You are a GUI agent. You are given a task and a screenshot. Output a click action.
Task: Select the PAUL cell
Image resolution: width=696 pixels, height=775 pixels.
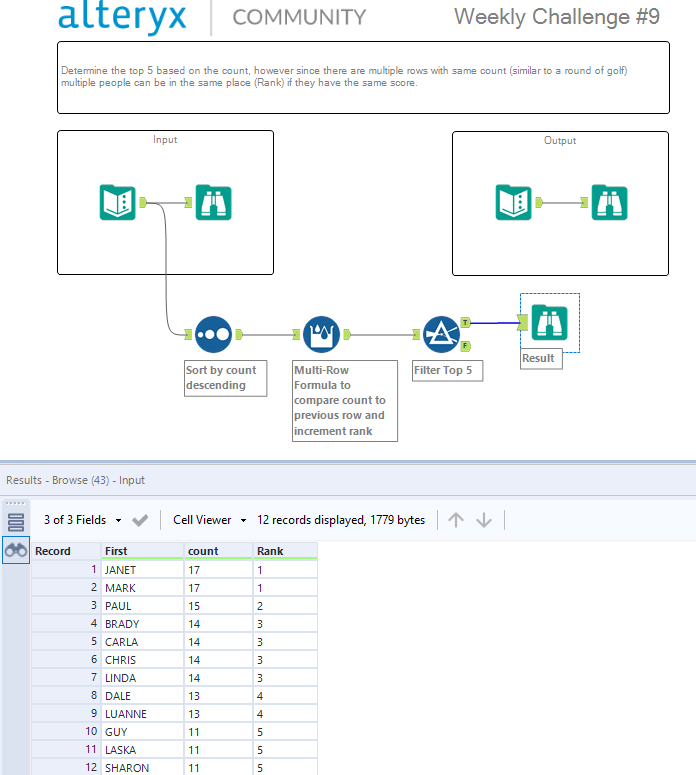pos(142,606)
